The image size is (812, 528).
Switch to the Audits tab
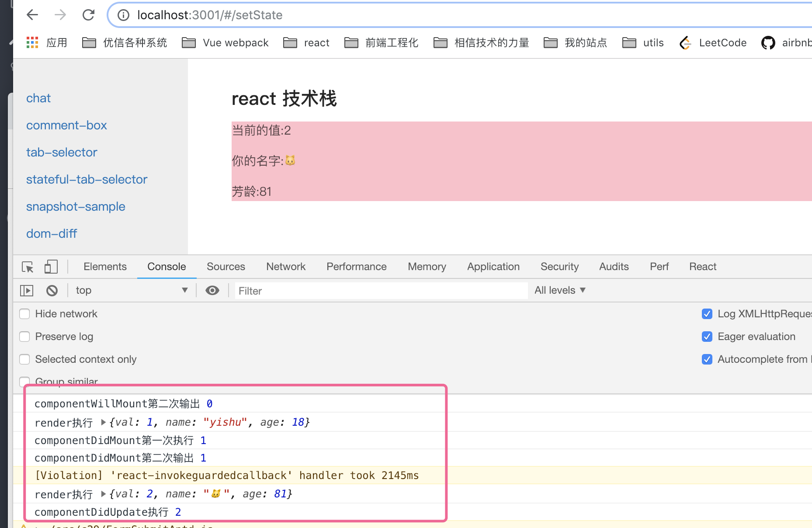[x=614, y=267]
